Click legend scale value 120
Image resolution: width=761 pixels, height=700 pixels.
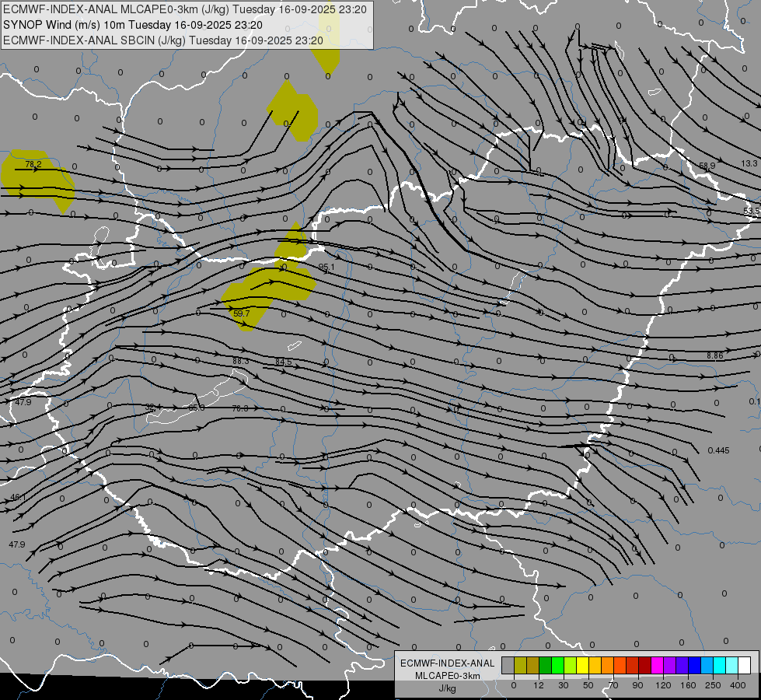pyautogui.click(x=663, y=685)
